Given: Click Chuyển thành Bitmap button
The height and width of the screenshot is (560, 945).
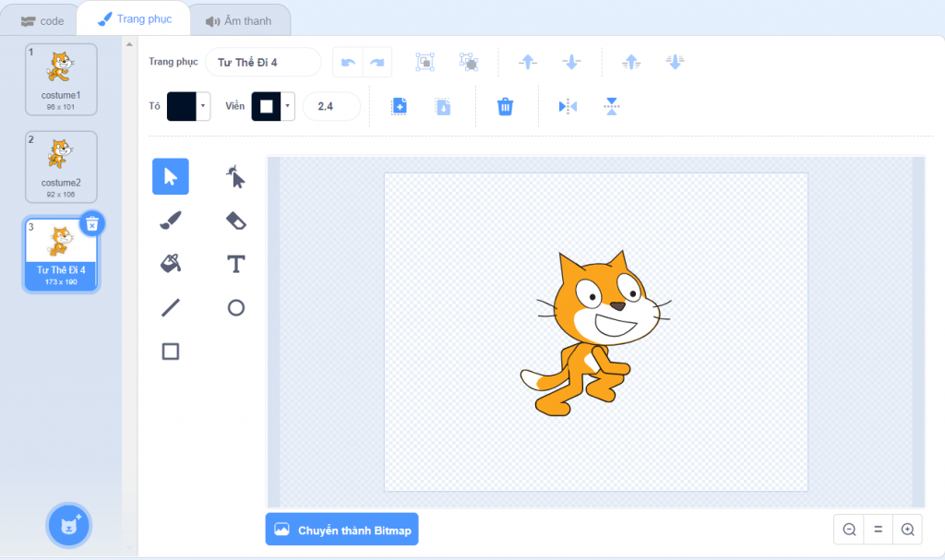Looking at the screenshot, I should 341,530.
